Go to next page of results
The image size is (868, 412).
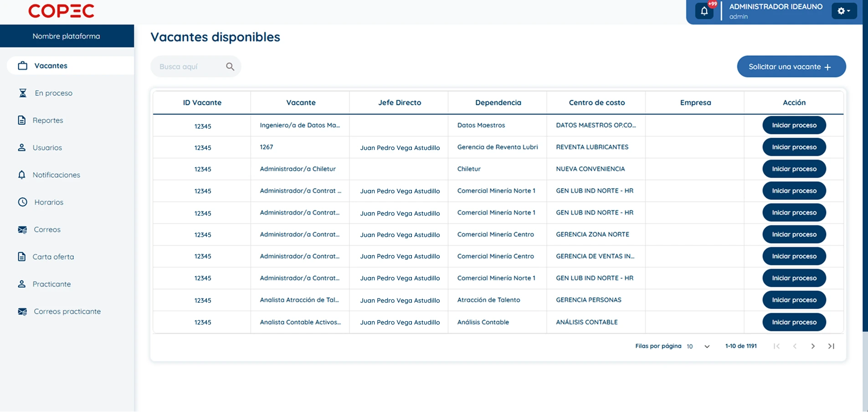point(813,346)
